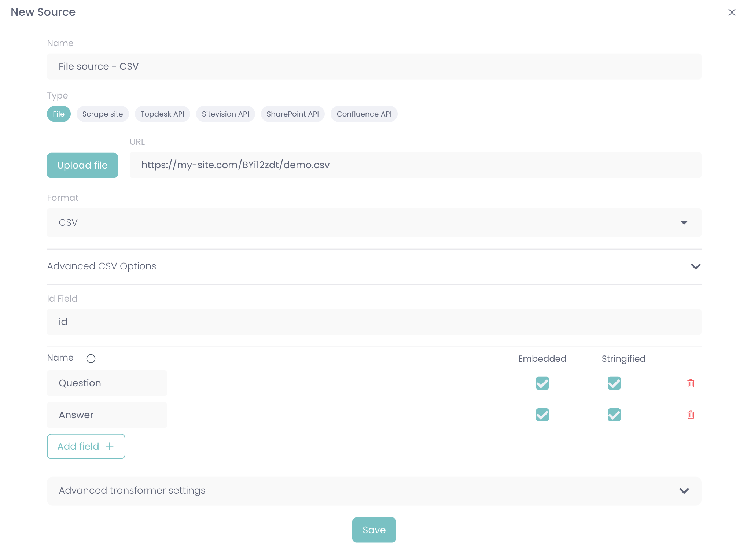The image size is (747, 560).
Task: Click the Save button
Action: point(374,530)
